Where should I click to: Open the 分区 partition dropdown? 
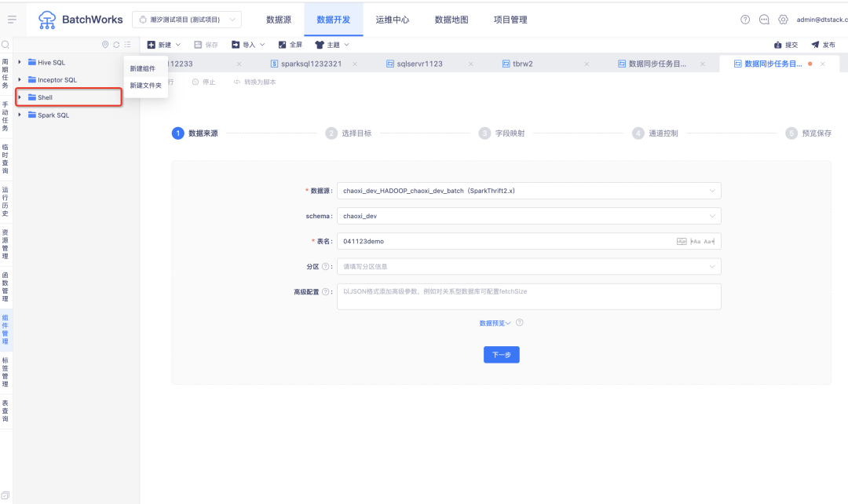[529, 267]
